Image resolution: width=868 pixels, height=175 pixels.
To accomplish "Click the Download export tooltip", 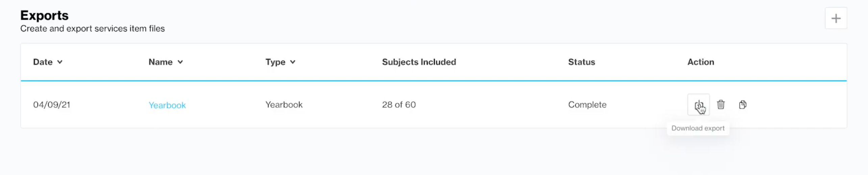I will tap(698, 128).
